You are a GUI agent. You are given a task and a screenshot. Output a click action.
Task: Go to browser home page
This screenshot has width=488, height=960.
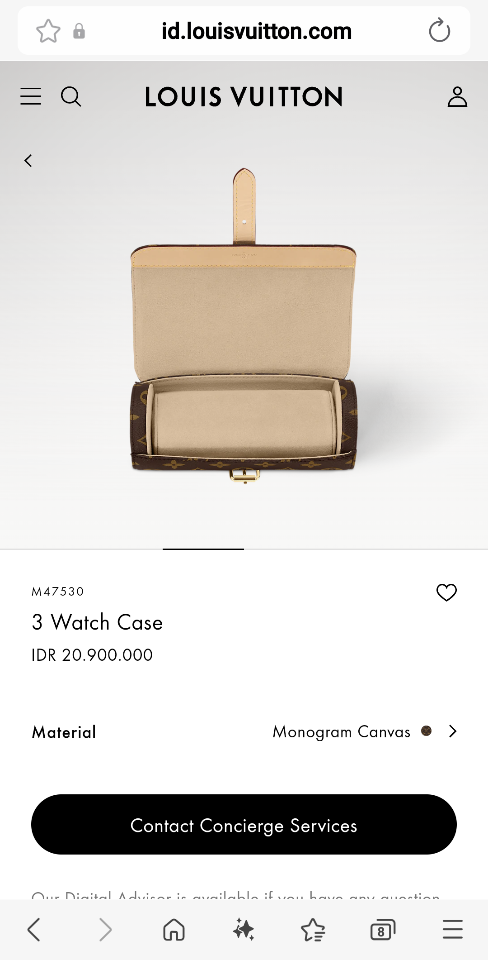[x=174, y=929]
